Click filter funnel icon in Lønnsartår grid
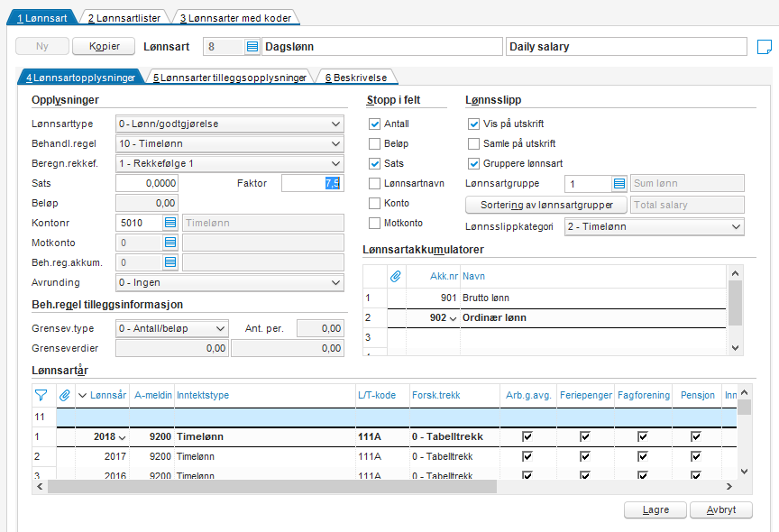The height and width of the screenshot is (532, 779). click(x=41, y=394)
